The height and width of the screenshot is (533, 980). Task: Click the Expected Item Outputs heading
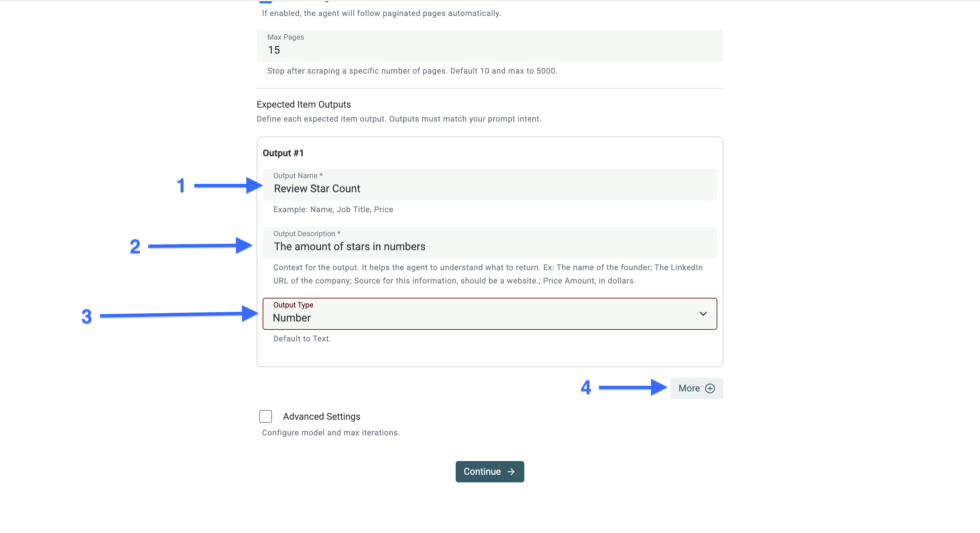point(304,104)
